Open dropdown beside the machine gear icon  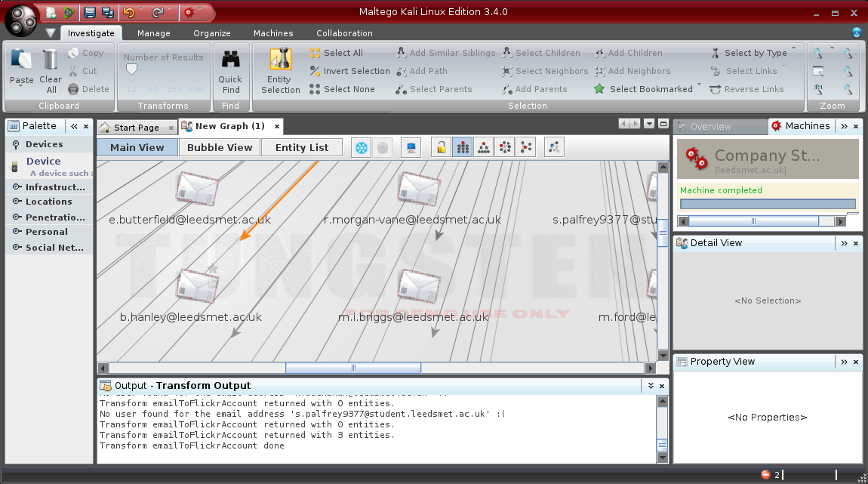tap(200, 9)
